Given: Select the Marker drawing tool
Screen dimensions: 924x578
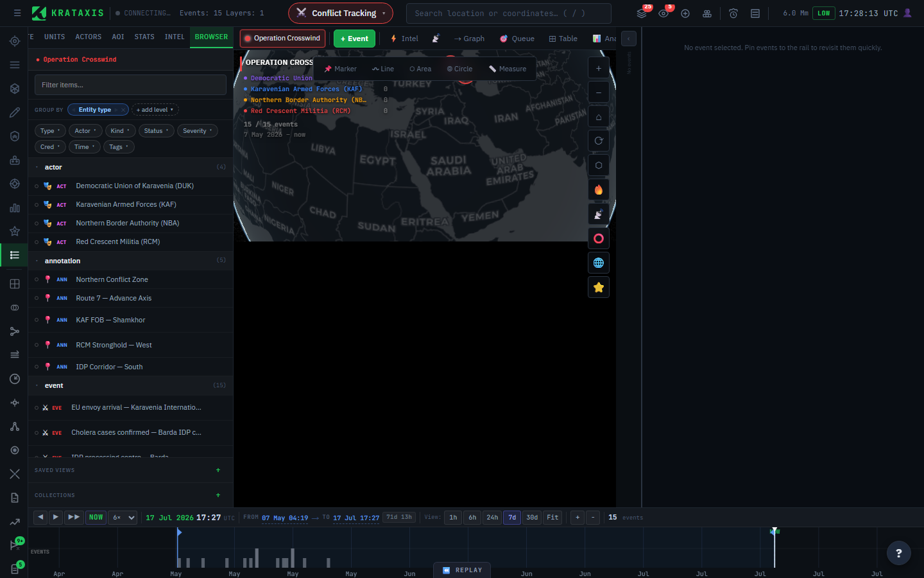Looking at the screenshot, I should [x=340, y=69].
